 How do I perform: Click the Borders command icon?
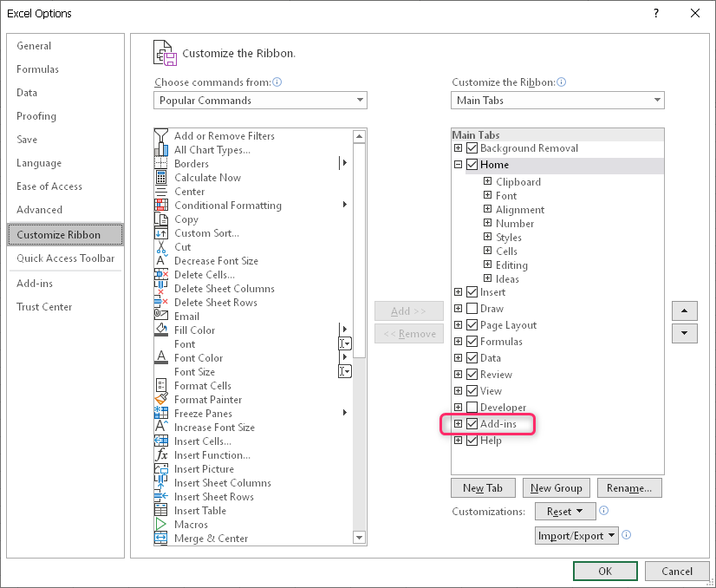(160, 164)
